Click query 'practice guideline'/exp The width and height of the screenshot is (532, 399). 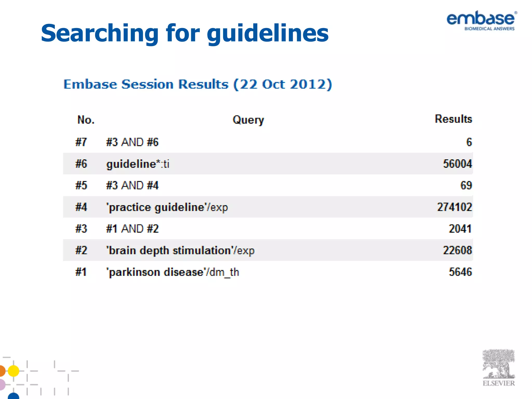tap(167, 208)
